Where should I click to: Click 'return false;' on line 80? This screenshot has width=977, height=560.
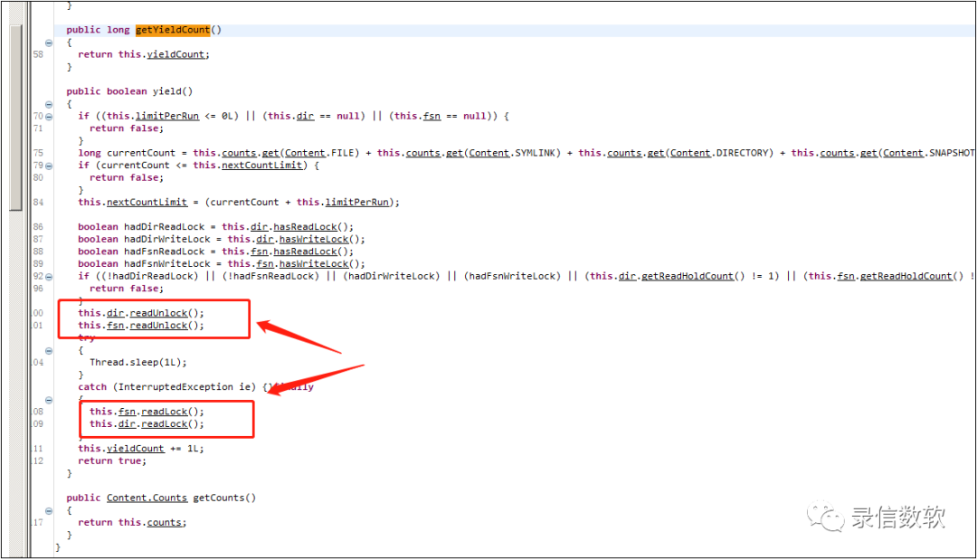pyautogui.click(x=127, y=177)
